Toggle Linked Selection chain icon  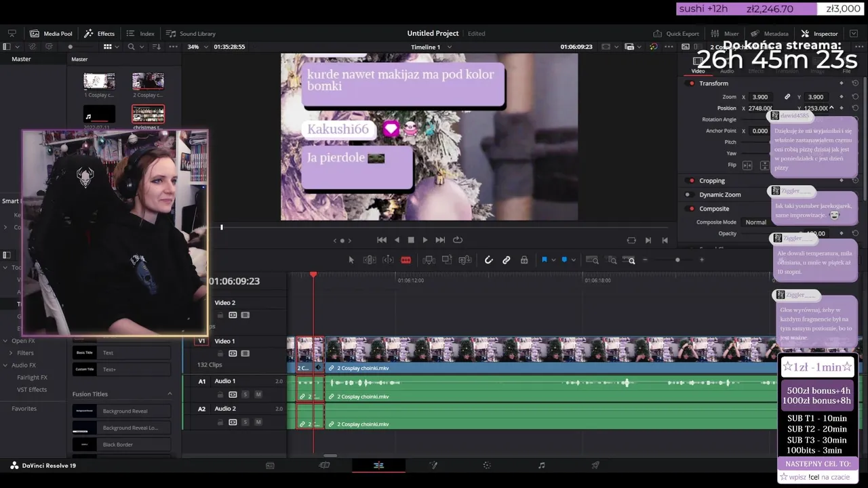[x=506, y=260]
